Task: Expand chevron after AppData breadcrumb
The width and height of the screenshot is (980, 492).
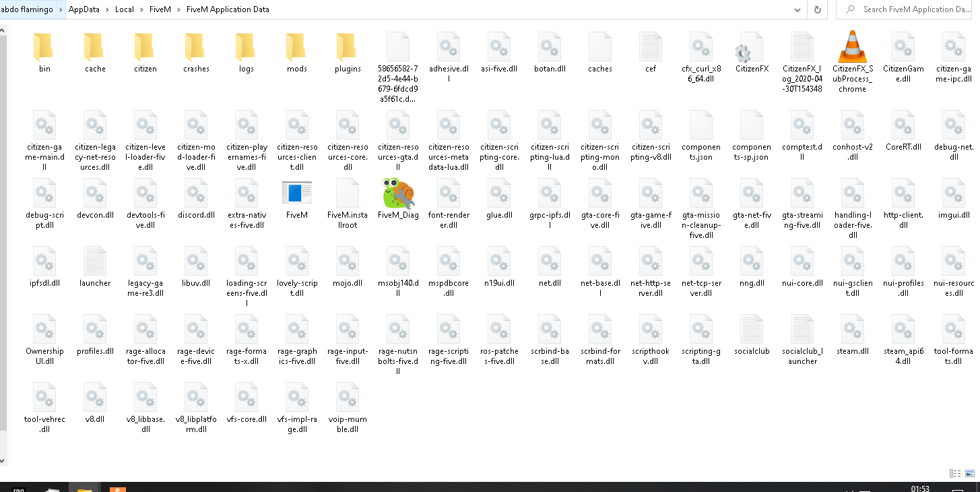Action: [106, 9]
